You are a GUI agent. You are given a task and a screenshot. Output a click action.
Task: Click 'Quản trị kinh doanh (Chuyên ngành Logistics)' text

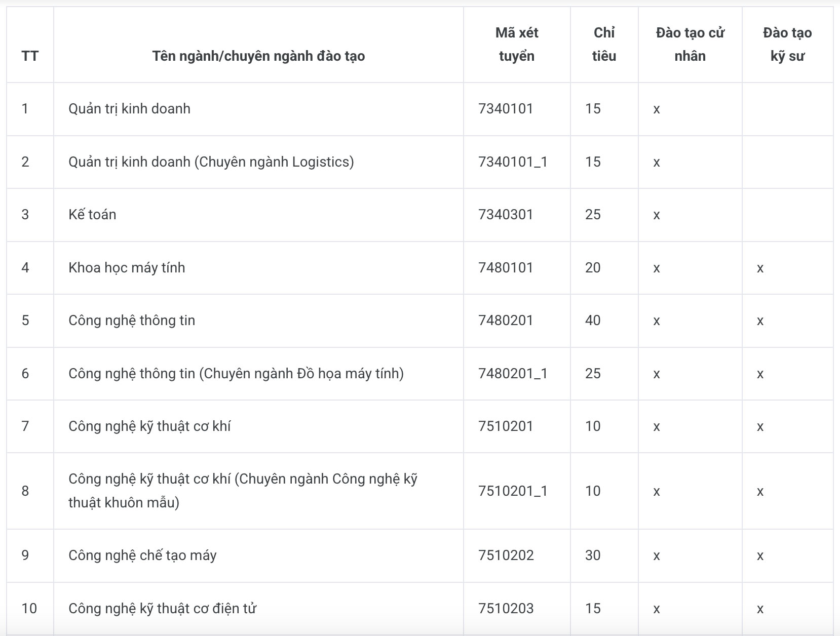click(211, 162)
